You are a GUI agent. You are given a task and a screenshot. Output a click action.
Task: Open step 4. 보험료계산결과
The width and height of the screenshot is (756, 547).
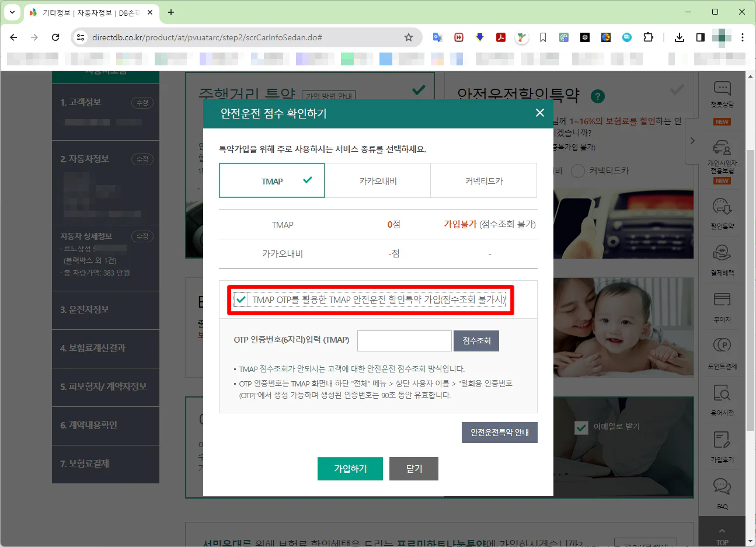[x=106, y=349]
